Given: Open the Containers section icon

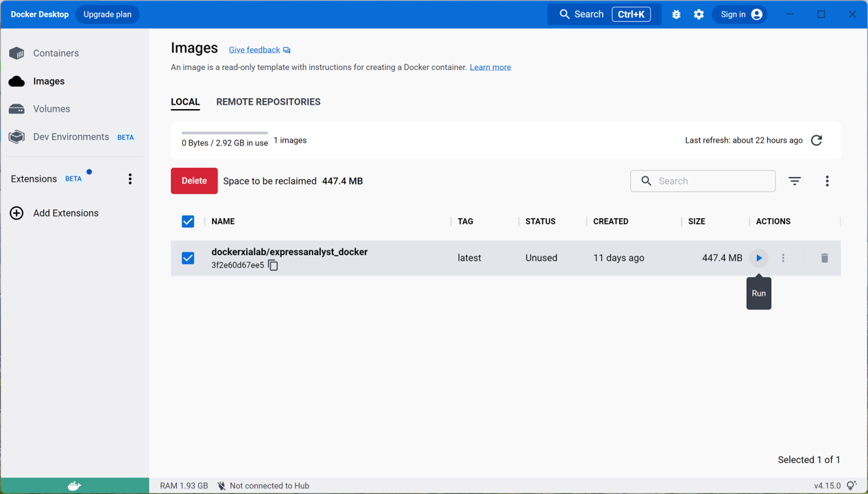Looking at the screenshot, I should tap(17, 53).
